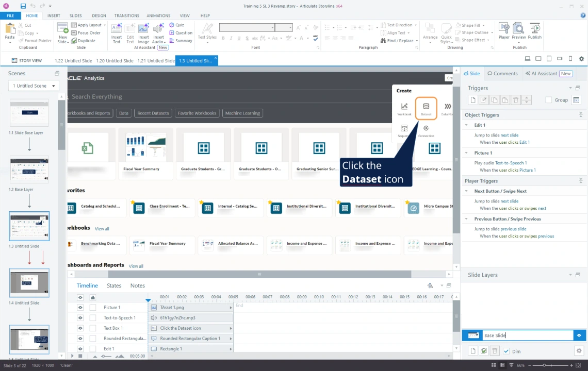Viewport: 588px width, 371px height.
Task: Publish the course
Action: [535, 30]
